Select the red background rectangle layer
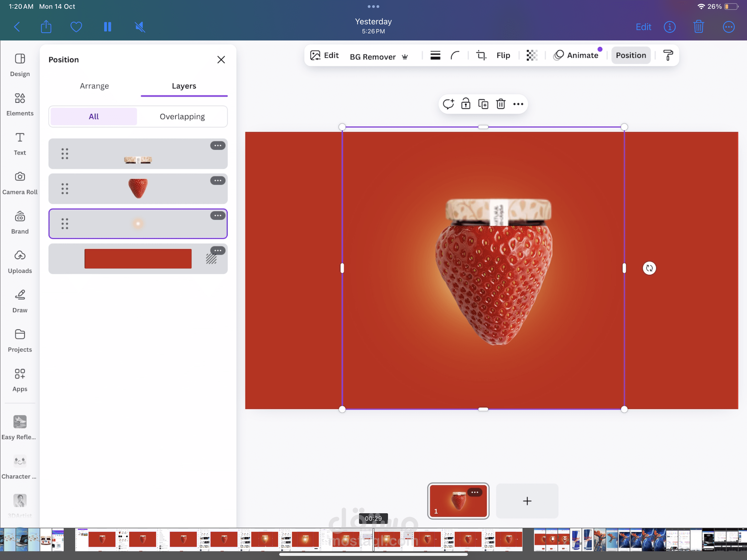The height and width of the screenshot is (560, 747). (138, 259)
